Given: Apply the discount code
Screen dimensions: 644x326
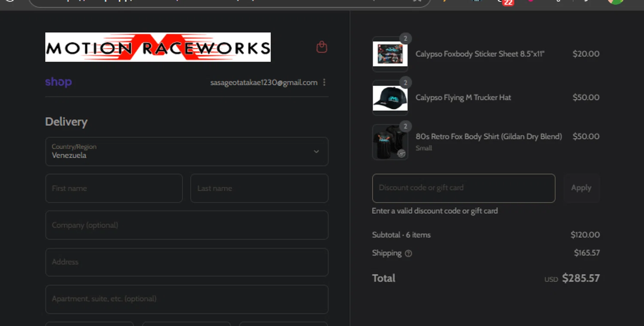Looking at the screenshot, I should [581, 188].
